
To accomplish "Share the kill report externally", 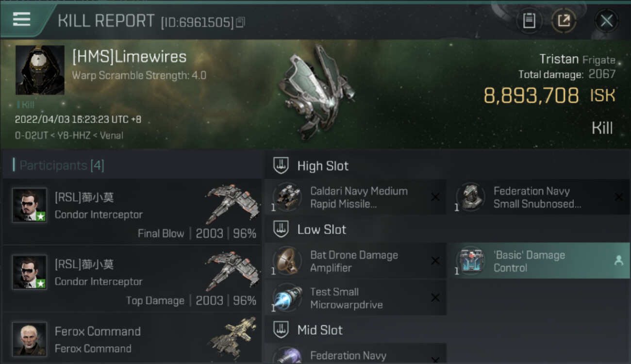I will click(564, 20).
